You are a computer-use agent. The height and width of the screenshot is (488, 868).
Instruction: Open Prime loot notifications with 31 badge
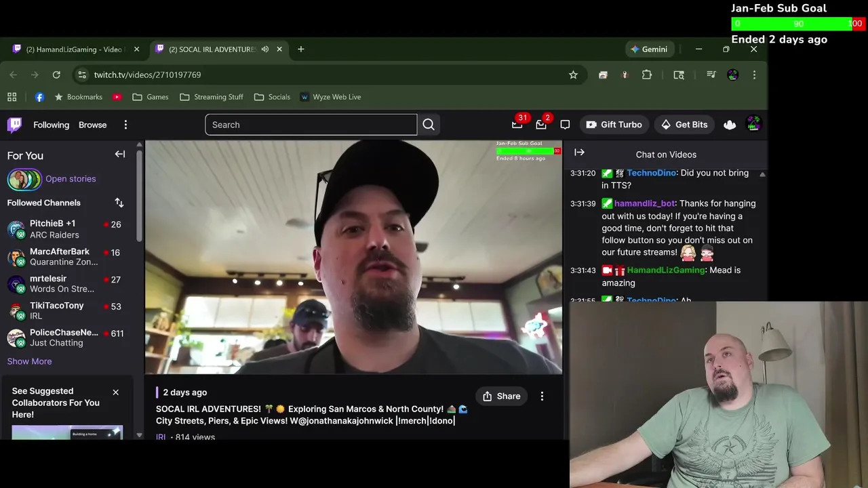pyautogui.click(x=517, y=124)
